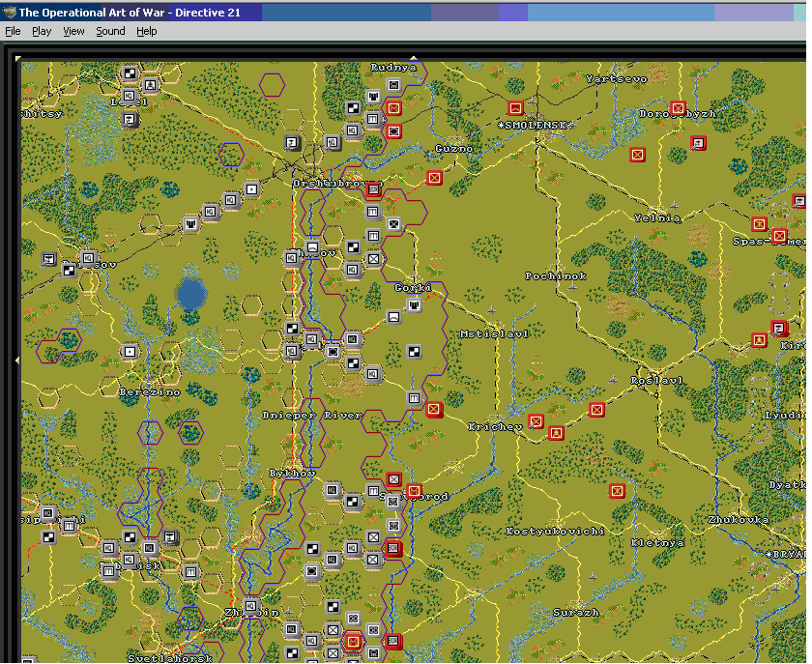812x664 pixels.
Task: Click the Bykhov town label
Action: [x=292, y=473]
